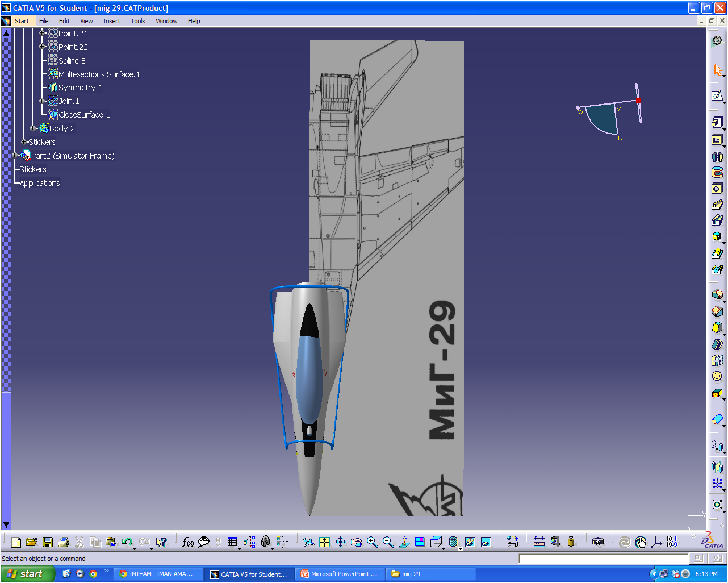The width and height of the screenshot is (728, 583).
Task: Open the mig 29 folder taskbar button
Action: 430,574
